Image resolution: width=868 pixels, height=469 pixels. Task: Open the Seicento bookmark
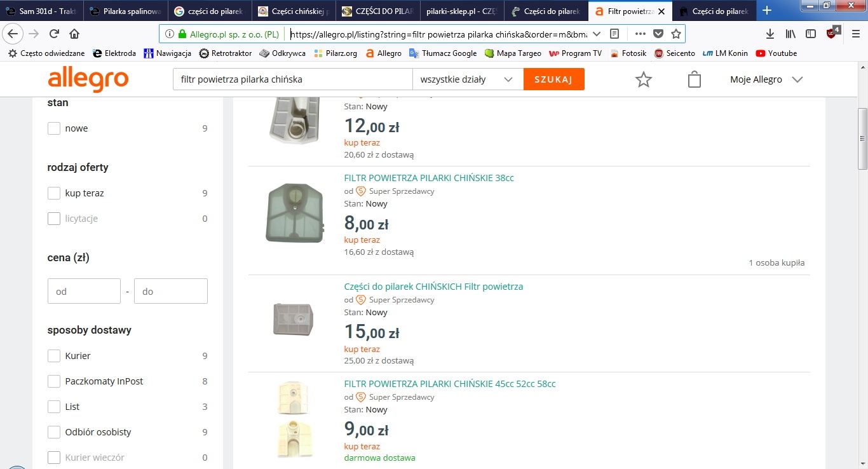pos(675,53)
